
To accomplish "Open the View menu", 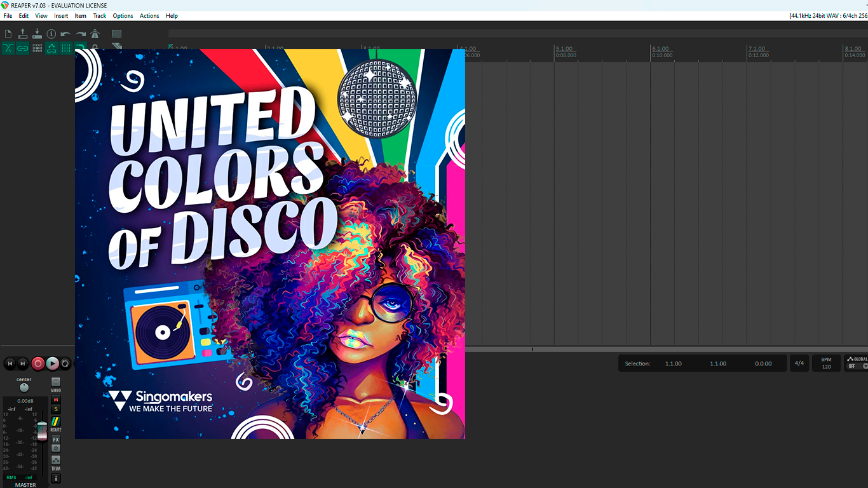I will (x=41, y=16).
